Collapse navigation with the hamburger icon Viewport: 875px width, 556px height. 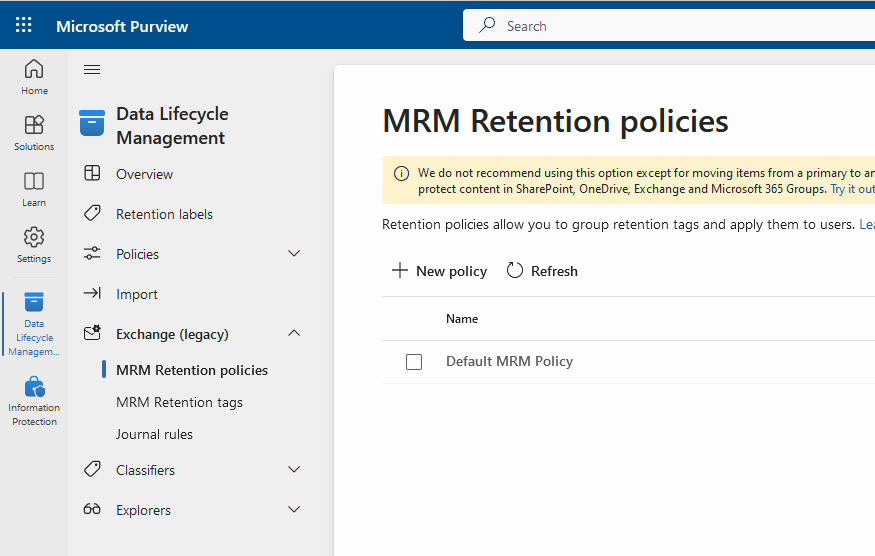(92, 69)
